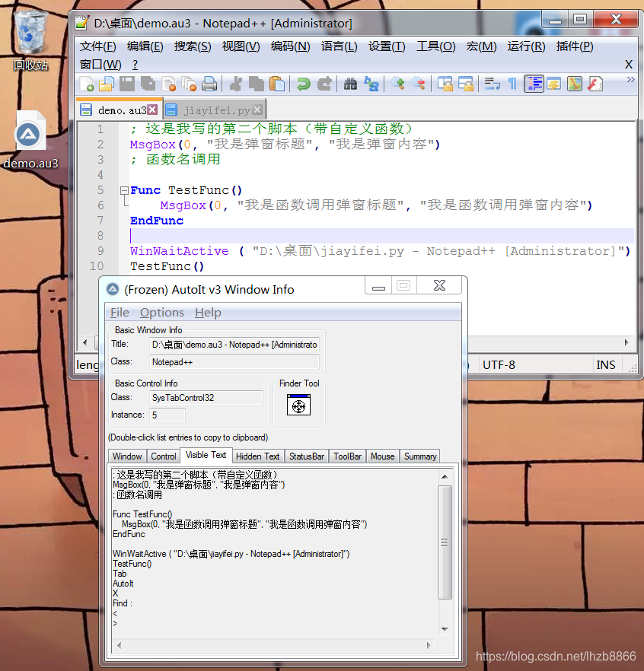Open Replace dialog toolbar icon
This screenshot has height=671, width=644.
point(371,84)
